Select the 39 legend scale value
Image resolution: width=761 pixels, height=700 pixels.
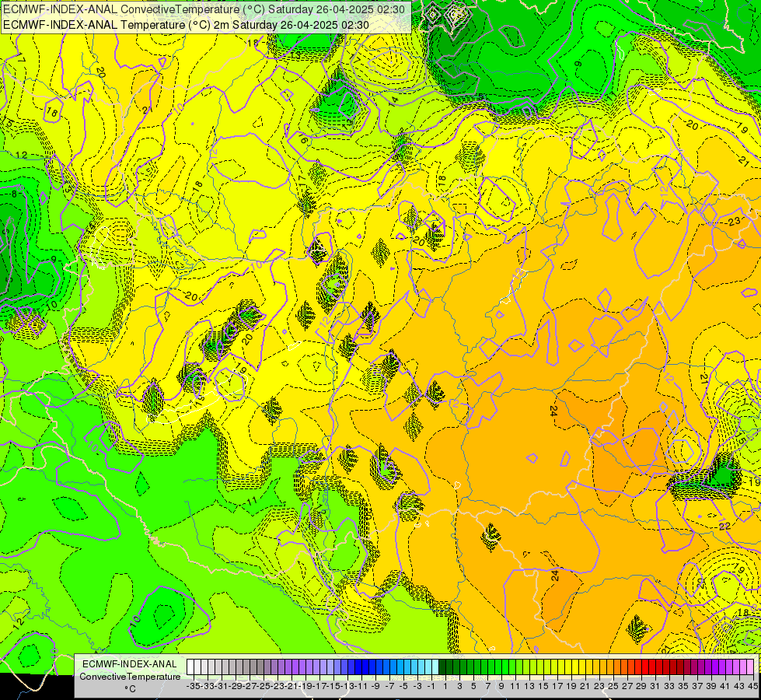(711, 687)
